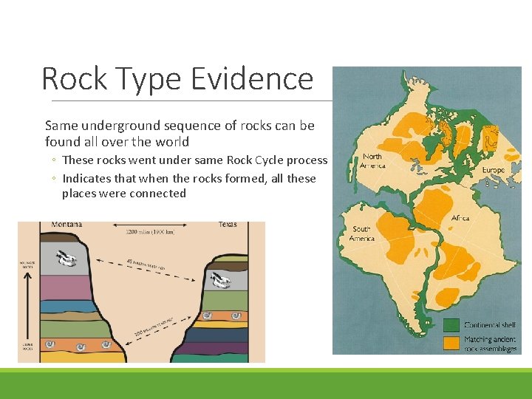The width and height of the screenshot is (532, 399).
Task: Click the "Montana" label in the rock diagram
Action: 66,225
